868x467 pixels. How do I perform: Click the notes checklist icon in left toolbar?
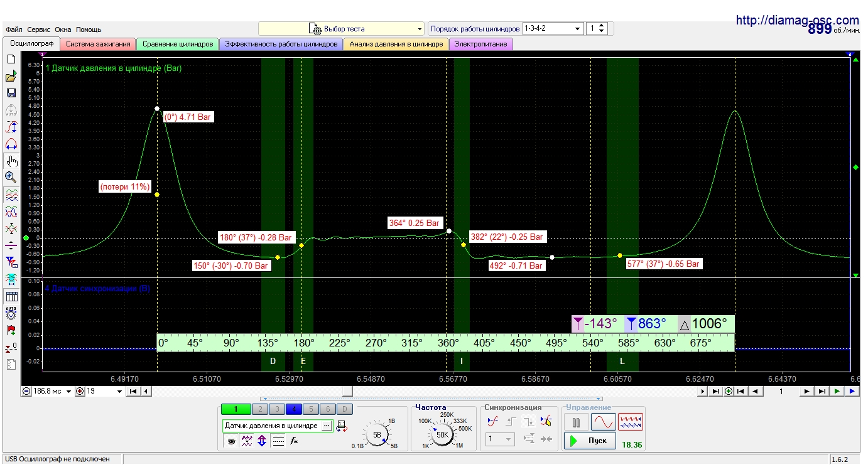[11, 364]
